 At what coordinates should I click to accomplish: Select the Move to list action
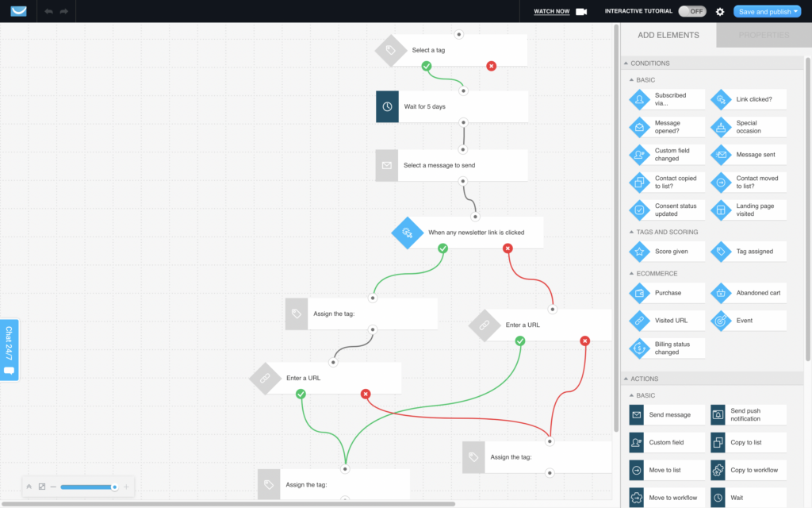tap(667, 470)
